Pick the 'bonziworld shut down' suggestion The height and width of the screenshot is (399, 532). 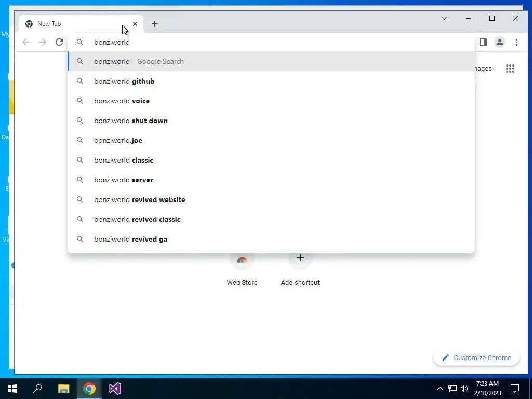(x=271, y=121)
